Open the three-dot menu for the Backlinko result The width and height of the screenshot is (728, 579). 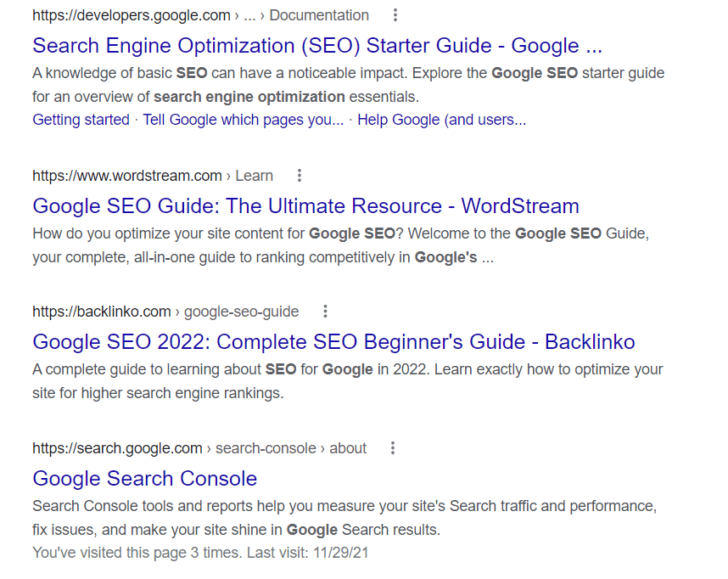(326, 312)
